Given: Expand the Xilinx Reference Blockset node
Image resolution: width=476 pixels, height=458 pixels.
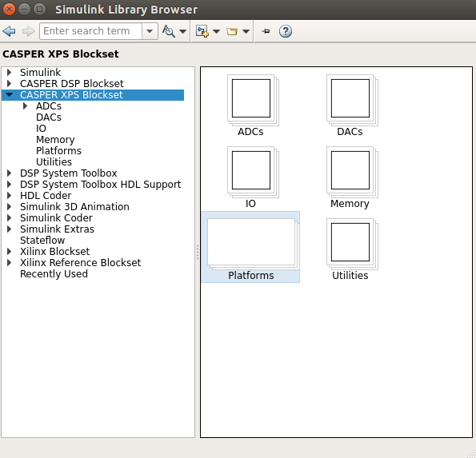Looking at the screenshot, I should [x=10, y=263].
